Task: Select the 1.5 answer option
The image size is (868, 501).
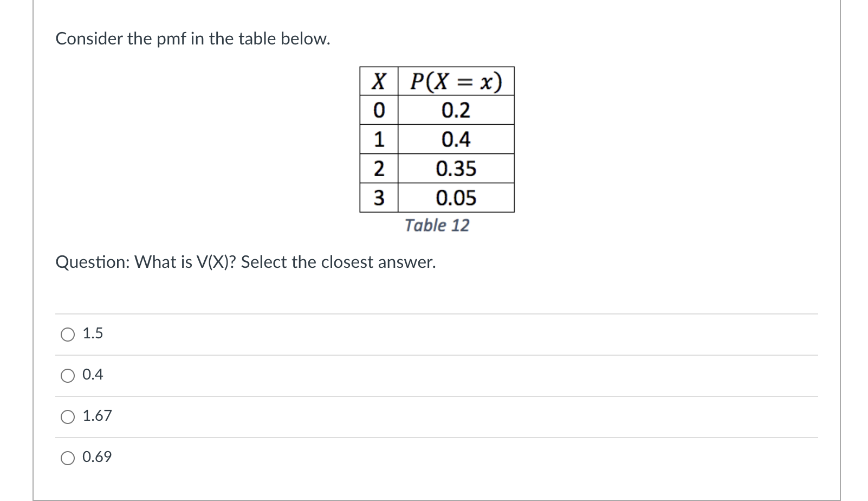Action: (92, 333)
